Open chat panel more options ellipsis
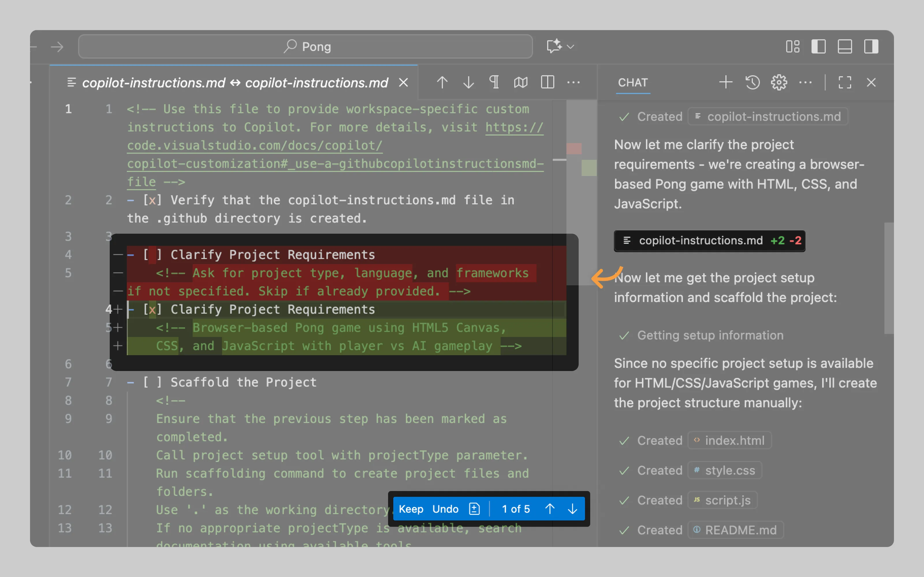This screenshot has width=924, height=577. click(x=805, y=83)
